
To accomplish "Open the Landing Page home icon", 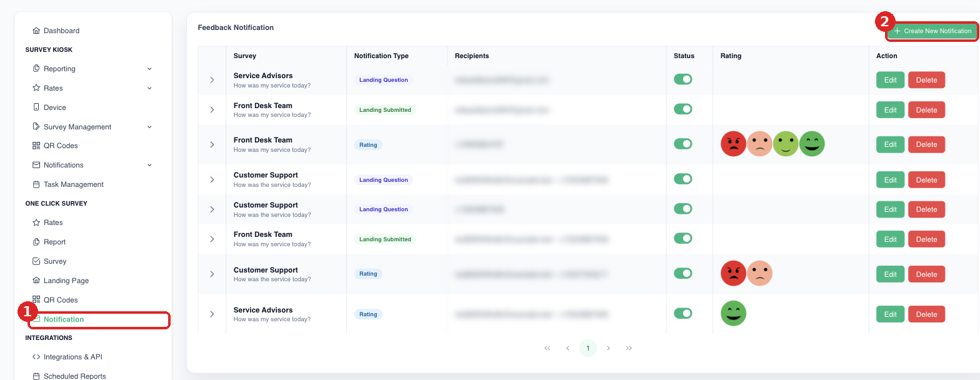I will click(36, 281).
